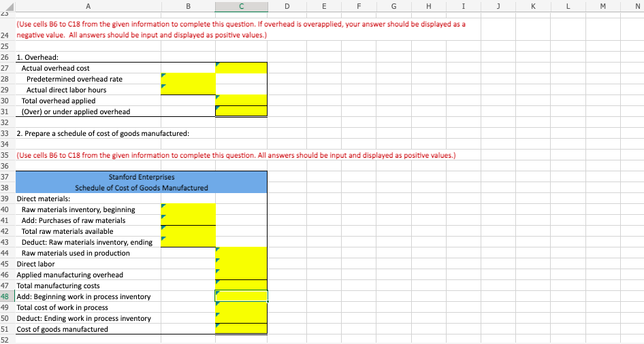Click 'Total cost of work in process' label
644x344 pixels.
pos(62,307)
